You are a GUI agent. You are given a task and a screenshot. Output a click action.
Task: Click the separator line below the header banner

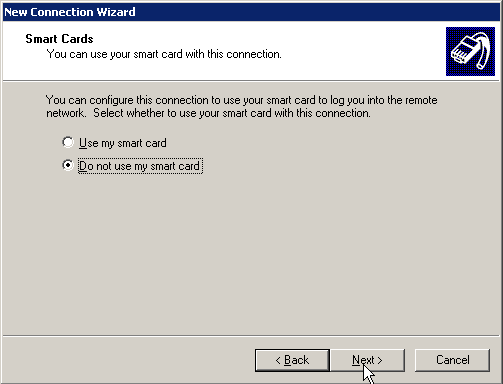click(251, 80)
